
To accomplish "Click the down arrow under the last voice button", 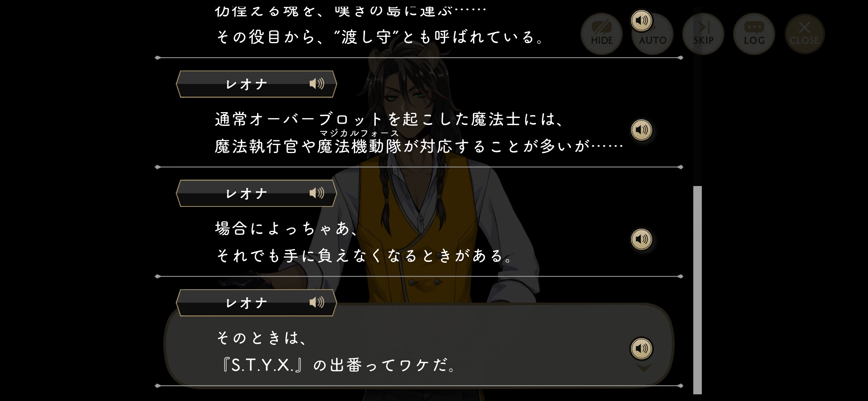I will pos(644,368).
